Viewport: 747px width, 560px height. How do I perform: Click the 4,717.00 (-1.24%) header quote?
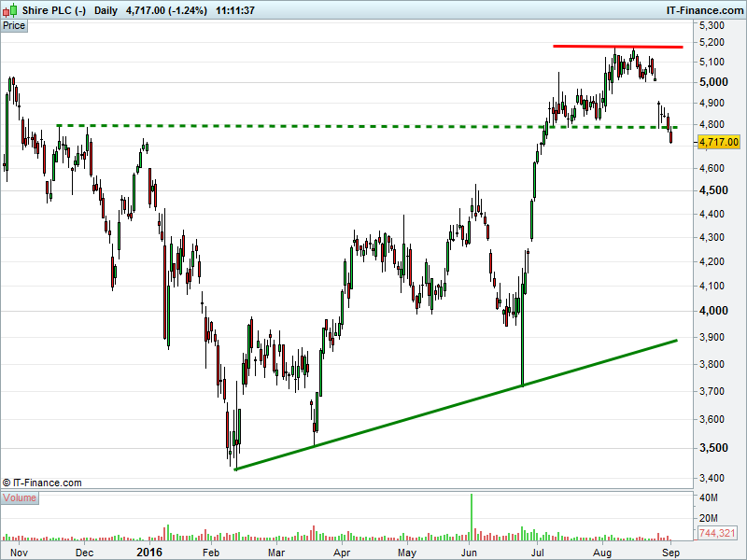click(x=166, y=10)
